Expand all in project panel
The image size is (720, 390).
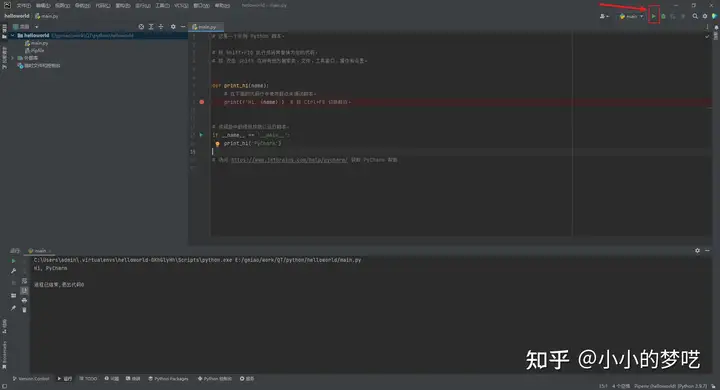[151, 27]
